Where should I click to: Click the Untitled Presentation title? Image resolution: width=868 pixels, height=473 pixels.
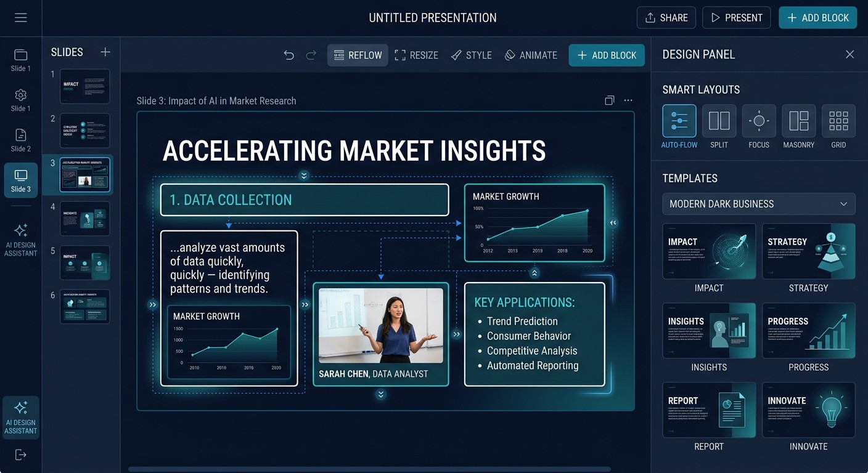pyautogui.click(x=433, y=18)
